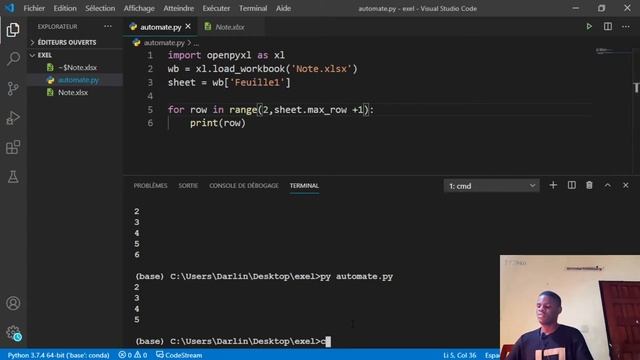Click the 'Feuille1' string on line 3
This screenshot has height=360, width=640.
(257, 82)
